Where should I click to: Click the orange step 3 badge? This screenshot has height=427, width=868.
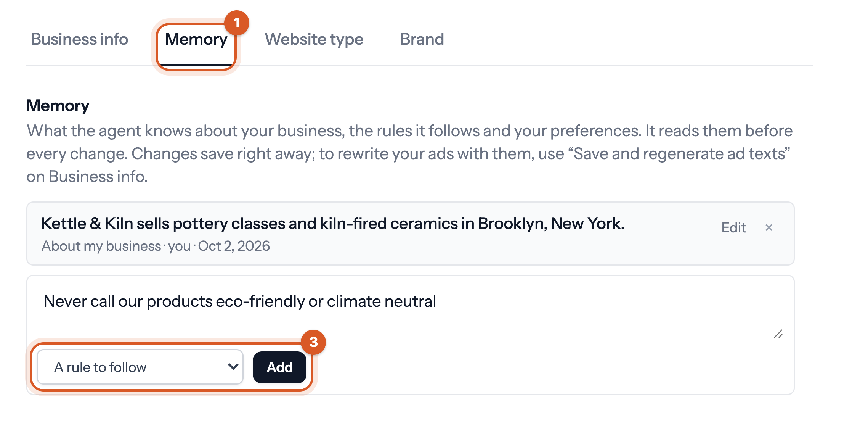point(313,342)
